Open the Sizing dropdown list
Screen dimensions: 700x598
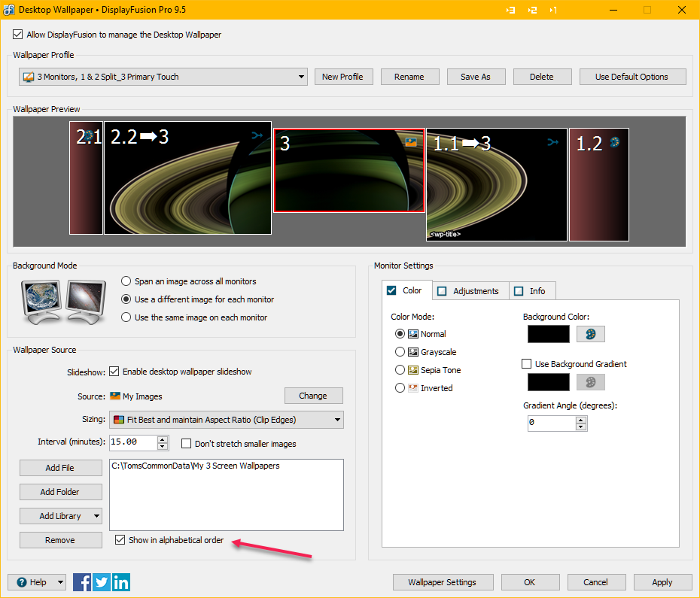tap(336, 420)
